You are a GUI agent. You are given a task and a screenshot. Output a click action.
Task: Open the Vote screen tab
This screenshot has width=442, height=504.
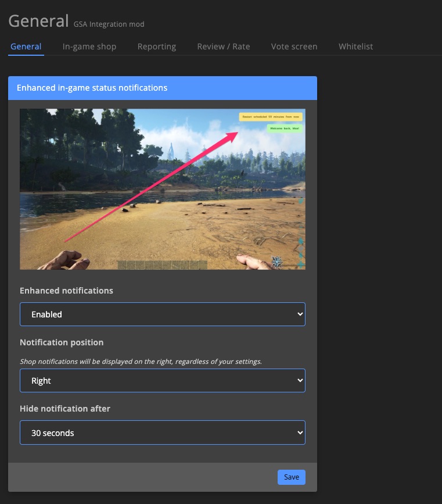[x=294, y=47]
